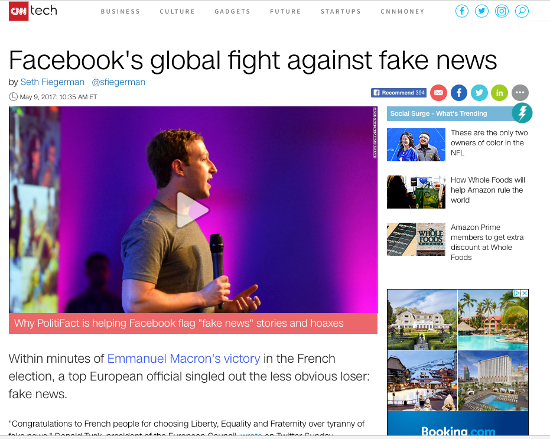Expand more sharing options ellipsis
The image size is (550, 439).
click(520, 93)
